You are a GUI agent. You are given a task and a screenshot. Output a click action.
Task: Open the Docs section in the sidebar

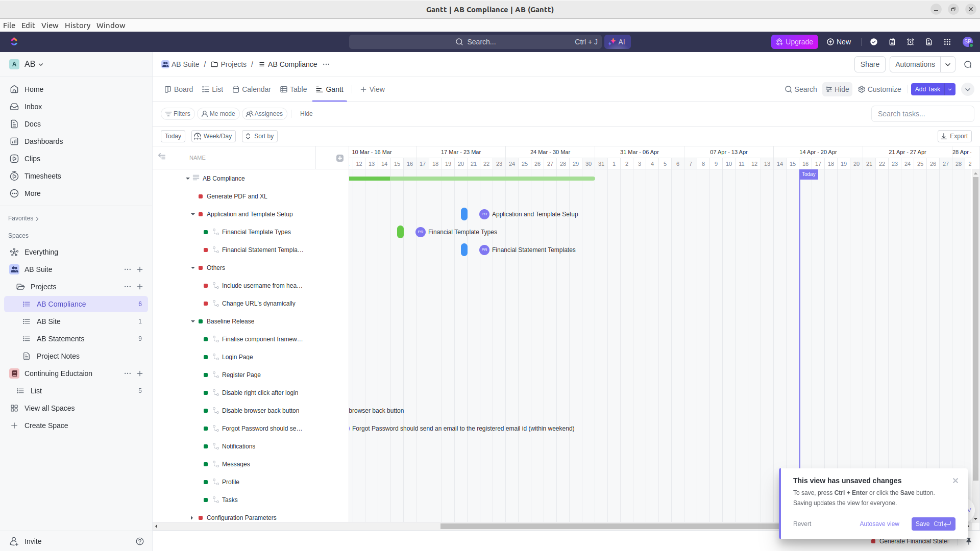tap(32, 124)
